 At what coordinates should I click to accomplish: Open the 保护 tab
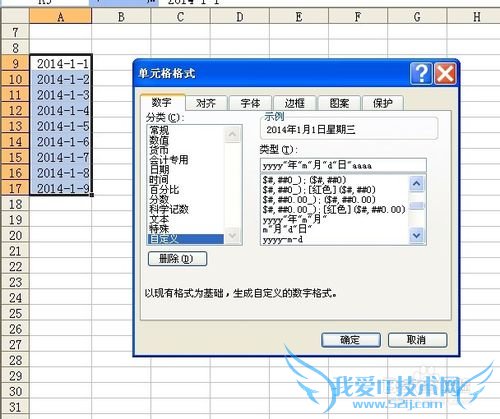(x=383, y=103)
